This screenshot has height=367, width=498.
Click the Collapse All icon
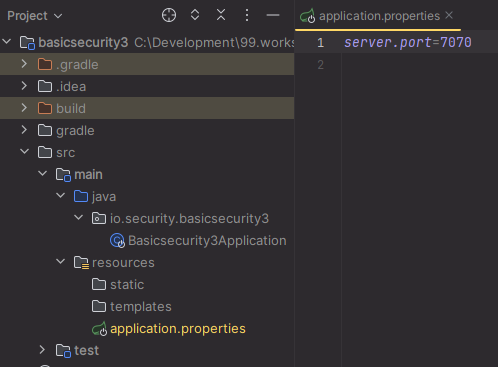point(221,15)
